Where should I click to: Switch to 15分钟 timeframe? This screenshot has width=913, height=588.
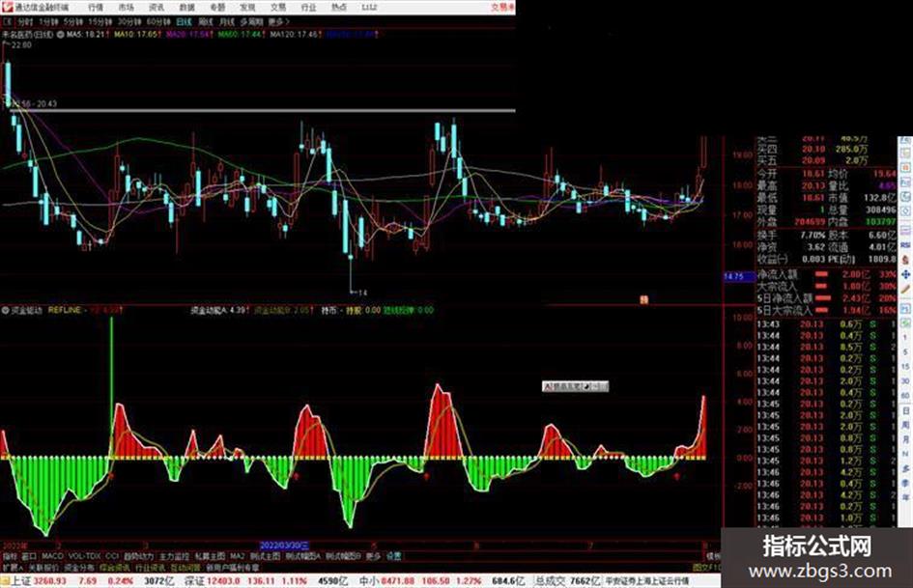click(x=100, y=21)
